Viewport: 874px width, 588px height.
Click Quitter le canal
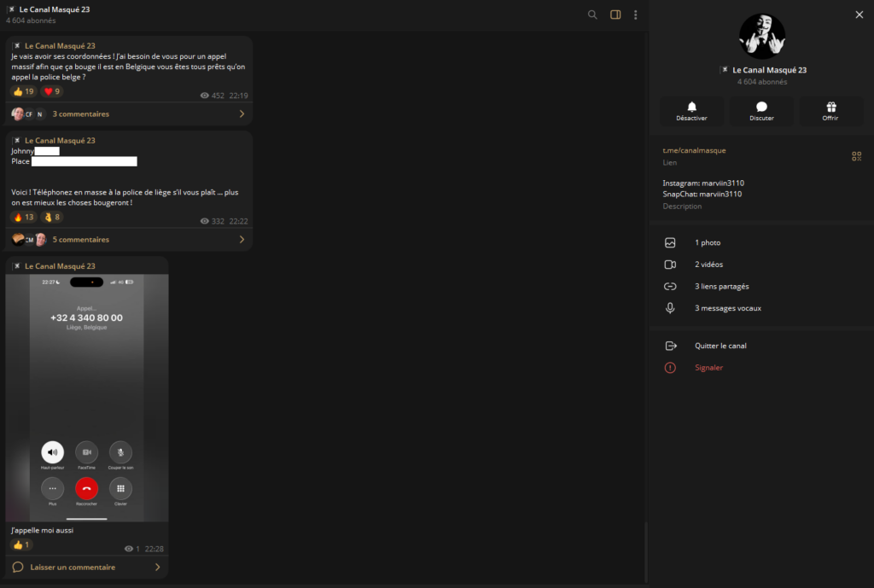[x=720, y=346]
